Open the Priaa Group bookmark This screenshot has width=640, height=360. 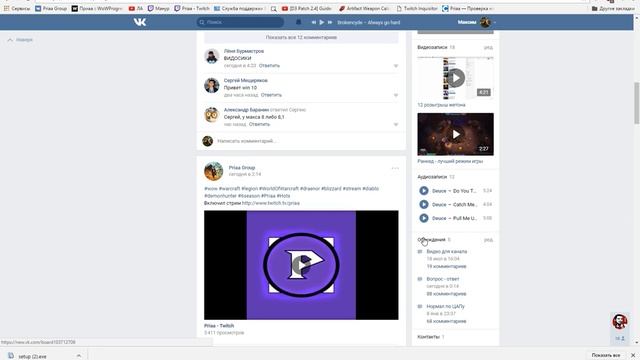[x=51, y=8]
